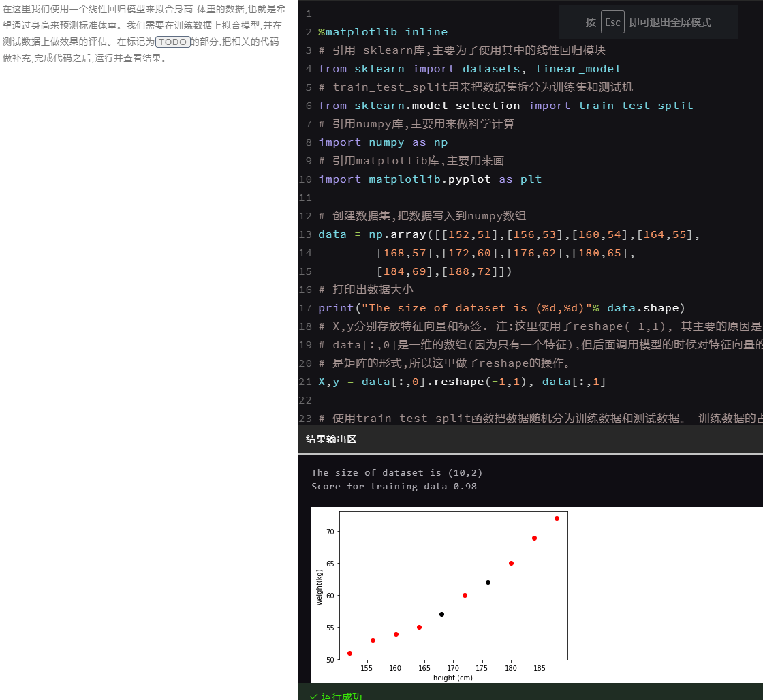Click the 'weight(kg)' axis label in plot
763x700 pixels.
[x=320, y=587]
